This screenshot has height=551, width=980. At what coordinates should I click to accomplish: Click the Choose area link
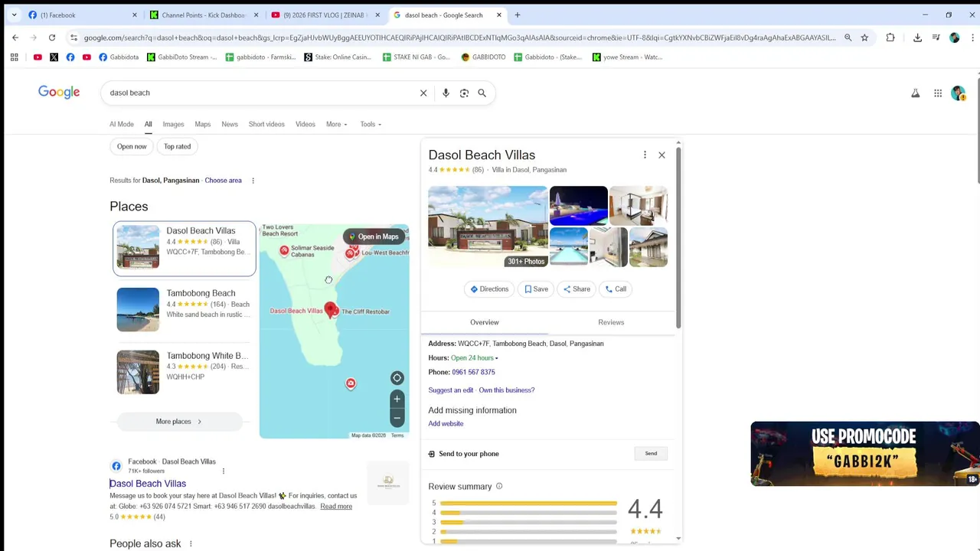(x=224, y=181)
